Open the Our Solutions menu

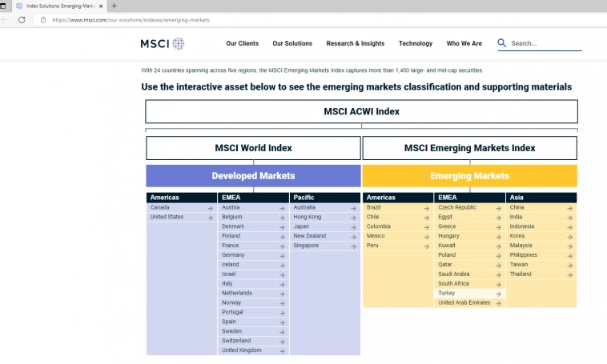[292, 43]
